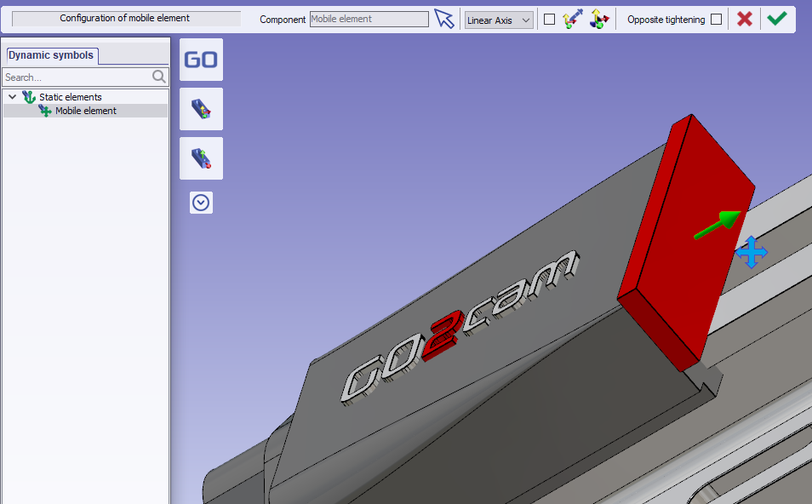The width and height of the screenshot is (812, 504).
Task: Select Mobile element in the tree
Action: point(85,111)
